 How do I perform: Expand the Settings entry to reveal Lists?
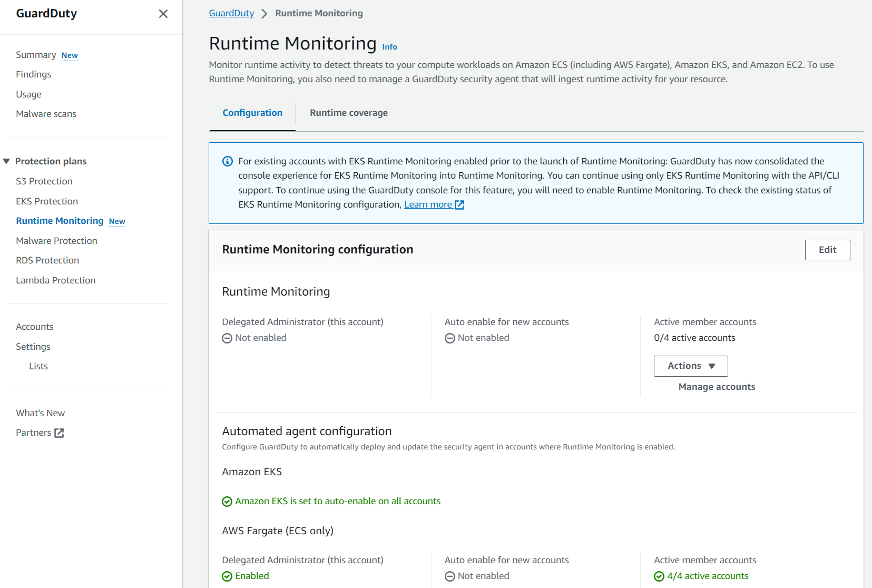(33, 347)
